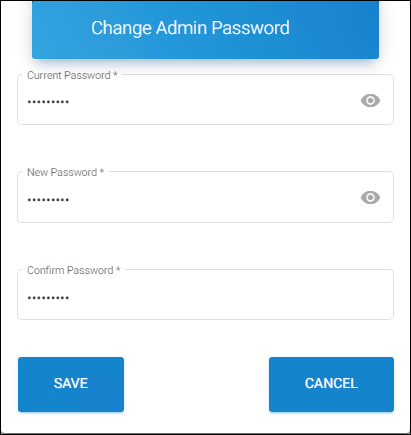Click the asterisk beside New Password label
This screenshot has height=435, width=411.
pos(102,171)
